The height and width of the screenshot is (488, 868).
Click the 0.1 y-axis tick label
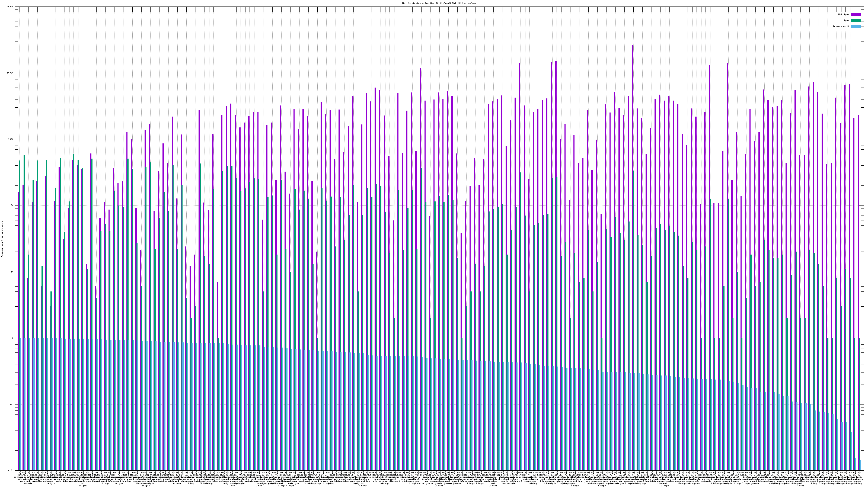click(x=12, y=404)
